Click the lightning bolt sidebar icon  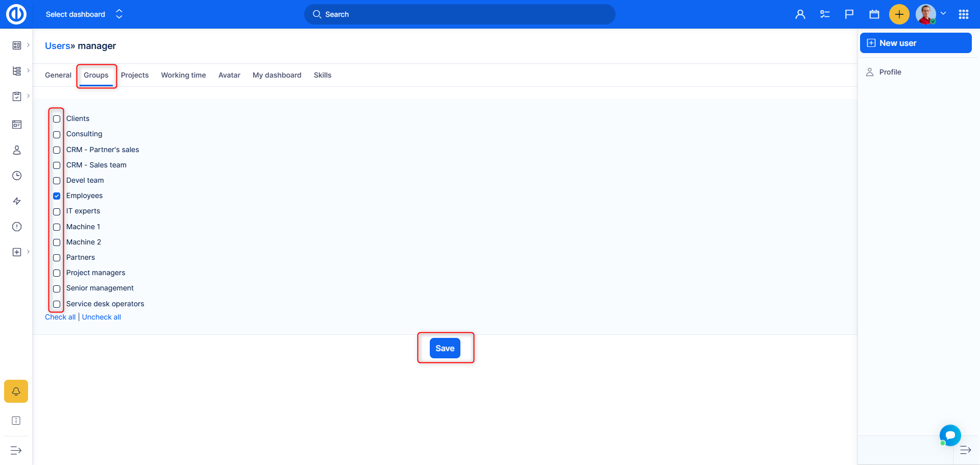point(17,201)
